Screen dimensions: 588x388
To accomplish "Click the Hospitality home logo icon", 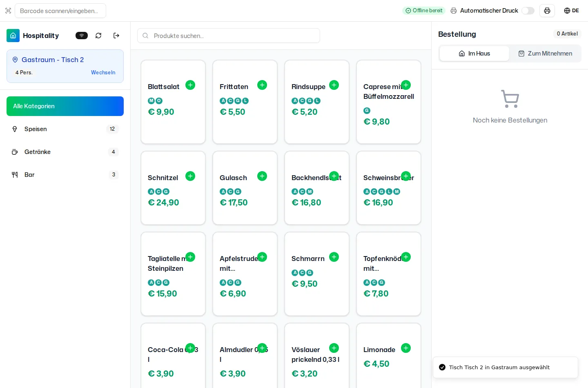I will point(13,36).
